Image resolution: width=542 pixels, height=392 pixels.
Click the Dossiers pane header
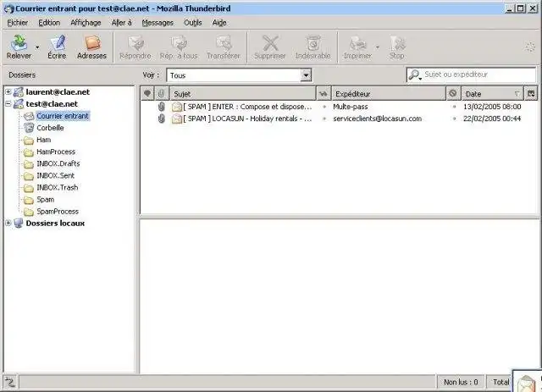tap(22, 75)
